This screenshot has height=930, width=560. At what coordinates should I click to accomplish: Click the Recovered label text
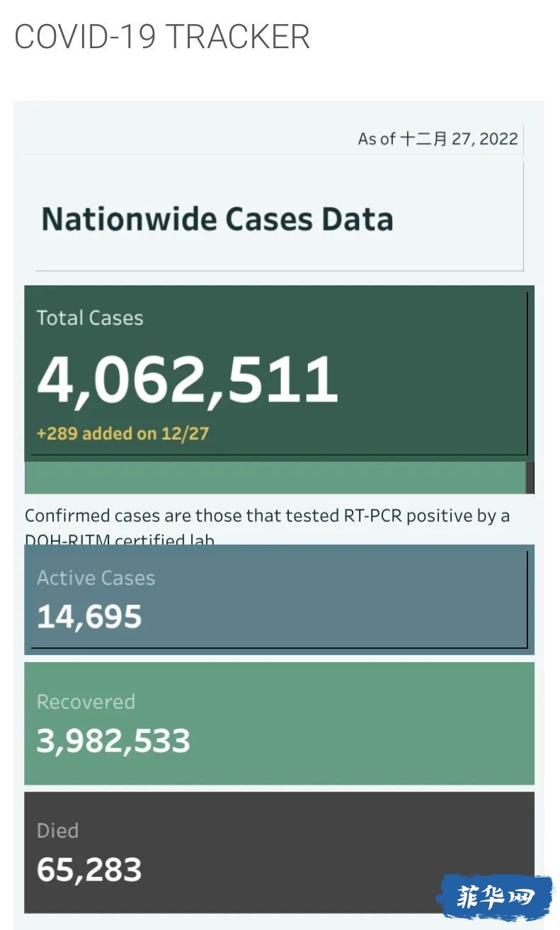click(x=86, y=702)
